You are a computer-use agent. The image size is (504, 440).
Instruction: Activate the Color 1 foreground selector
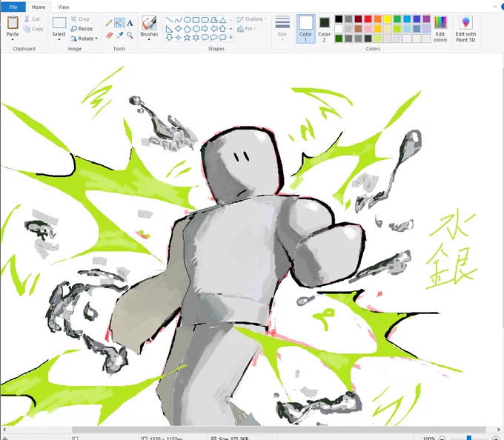(x=305, y=29)
